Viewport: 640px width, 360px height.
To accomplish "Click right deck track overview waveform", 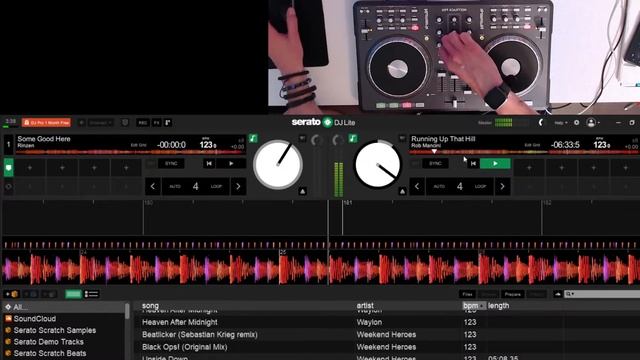I will click(x=524, y=152).
